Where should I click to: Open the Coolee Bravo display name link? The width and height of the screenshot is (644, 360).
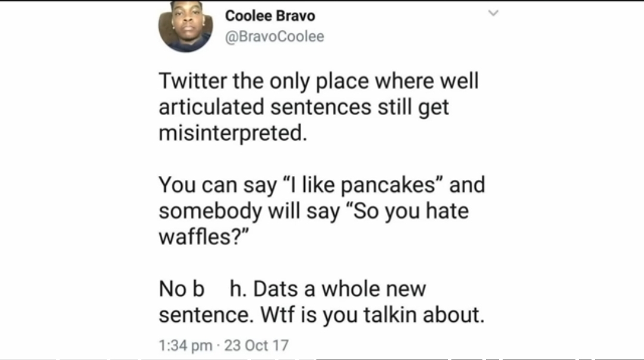pyautogui.click(x=270, y=16)
